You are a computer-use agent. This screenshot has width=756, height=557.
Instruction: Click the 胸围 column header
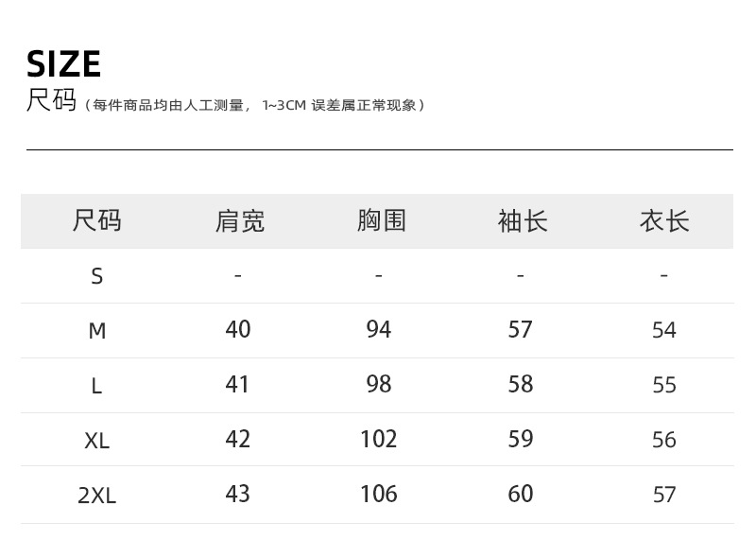point(381,221)
